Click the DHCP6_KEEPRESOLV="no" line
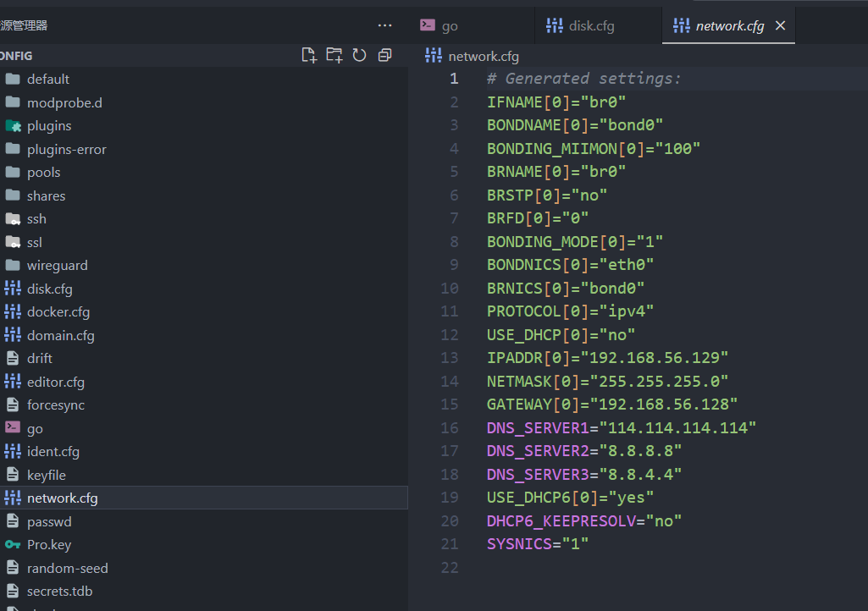868x611 pixels. tap(584, 520)
